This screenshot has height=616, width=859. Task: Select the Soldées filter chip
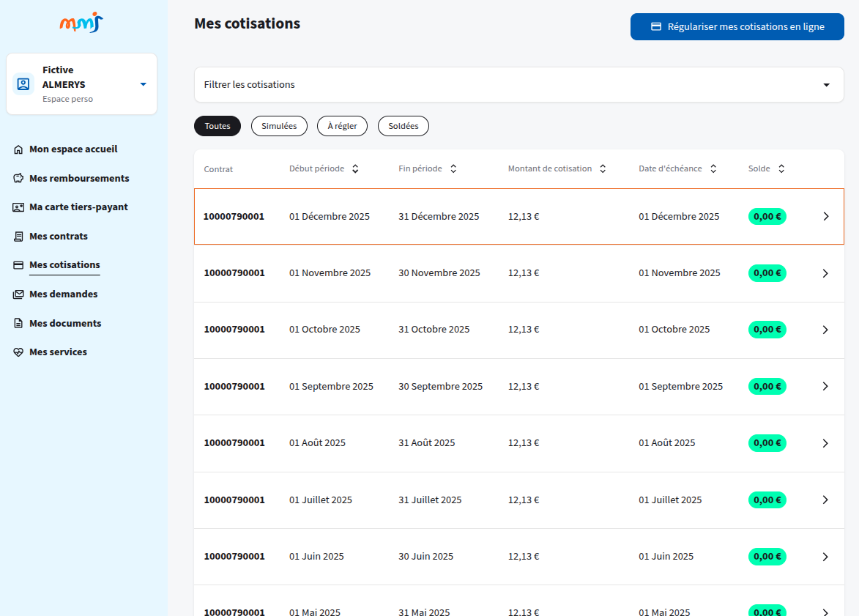(x=404, y=126)
